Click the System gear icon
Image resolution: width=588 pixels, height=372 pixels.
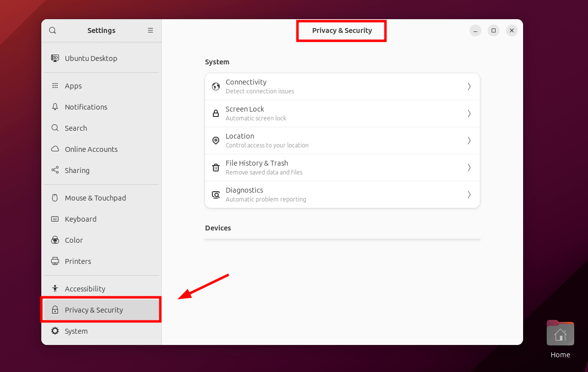pyautogui.click(x=55, y=331)
